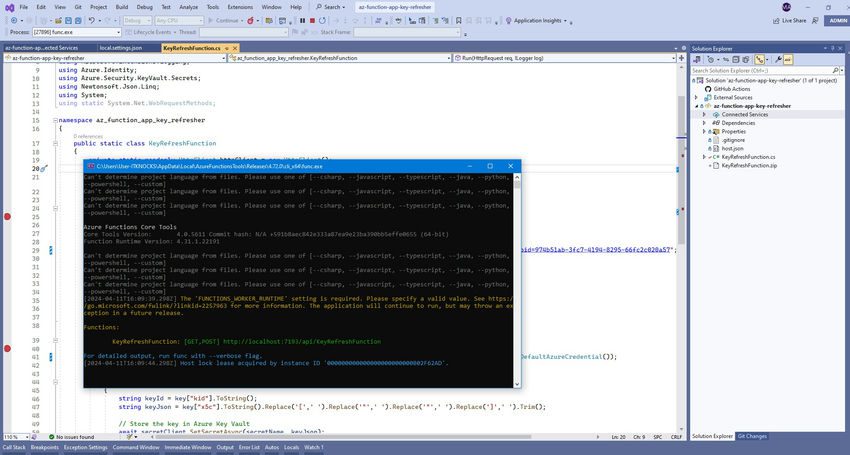Viewport: 850px width, 455px height.
Task: Click the Undo arrow in toolbar
Action: click(92, 21)
